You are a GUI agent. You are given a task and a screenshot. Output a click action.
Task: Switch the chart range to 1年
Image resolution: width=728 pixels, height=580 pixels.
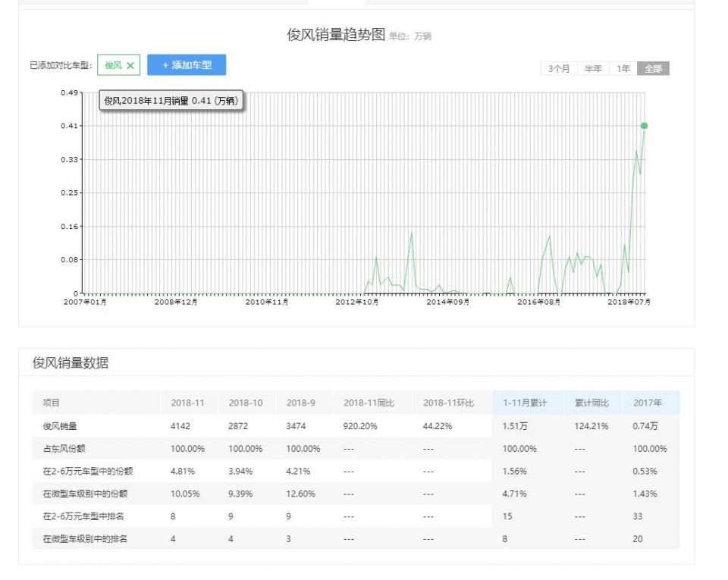(x=623, y=69)
